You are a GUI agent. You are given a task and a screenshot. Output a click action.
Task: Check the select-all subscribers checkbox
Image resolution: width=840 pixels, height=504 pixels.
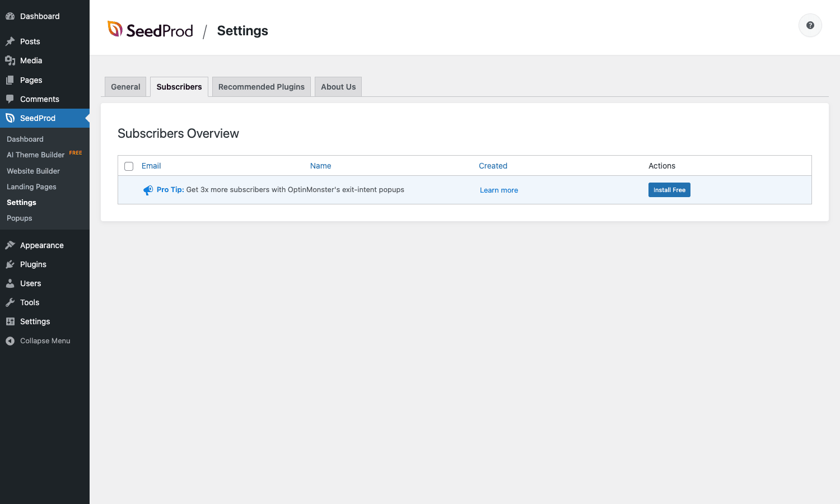click(129, 166)
